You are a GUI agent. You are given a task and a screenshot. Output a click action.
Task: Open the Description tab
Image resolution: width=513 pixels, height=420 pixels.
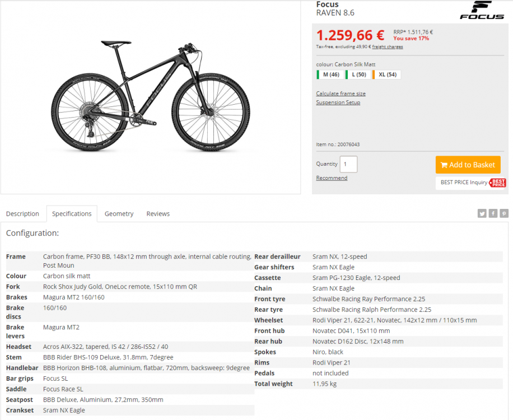(22, 214)
